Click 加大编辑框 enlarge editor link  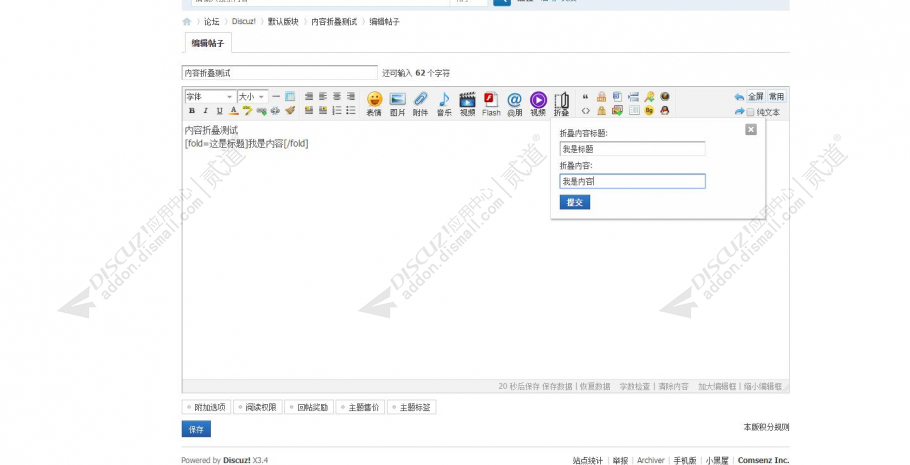point(717,386)
